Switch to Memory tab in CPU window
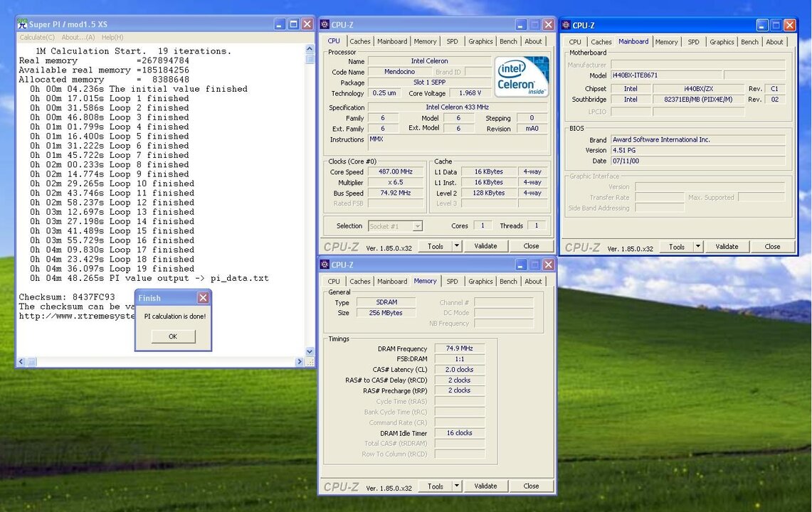 [x=425, y=41]
